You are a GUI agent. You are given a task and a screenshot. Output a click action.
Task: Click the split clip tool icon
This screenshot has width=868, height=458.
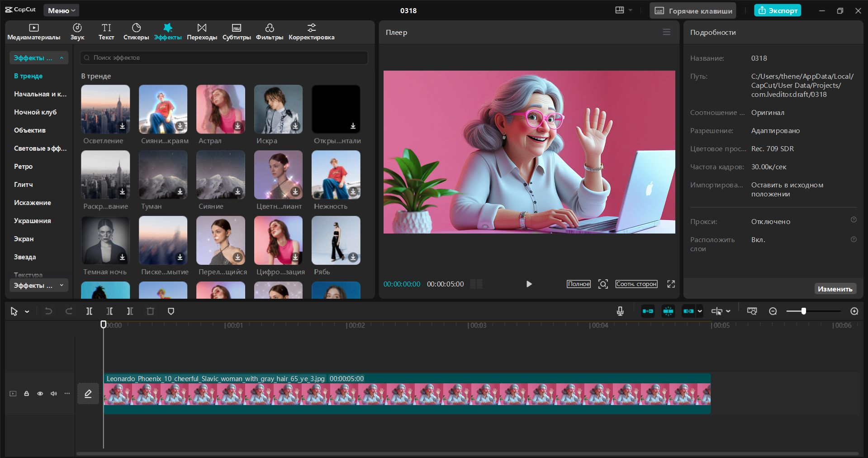tap(89, 311)
